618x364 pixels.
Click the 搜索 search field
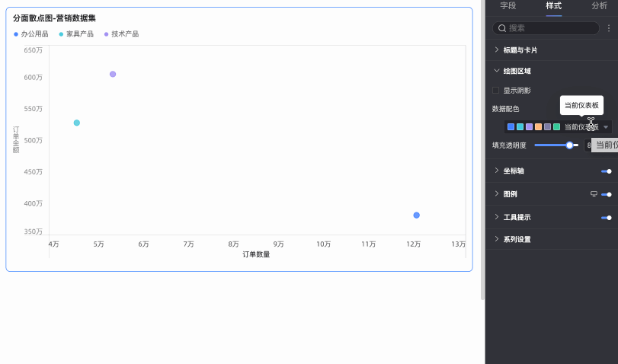coord(546,28)
